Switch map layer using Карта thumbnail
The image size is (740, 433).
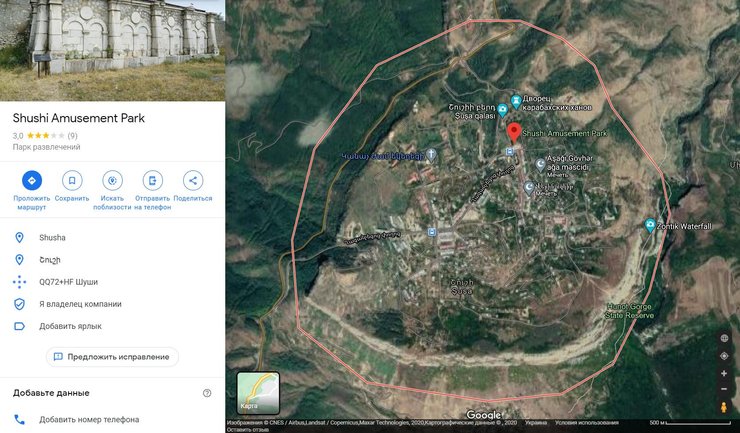258,393
